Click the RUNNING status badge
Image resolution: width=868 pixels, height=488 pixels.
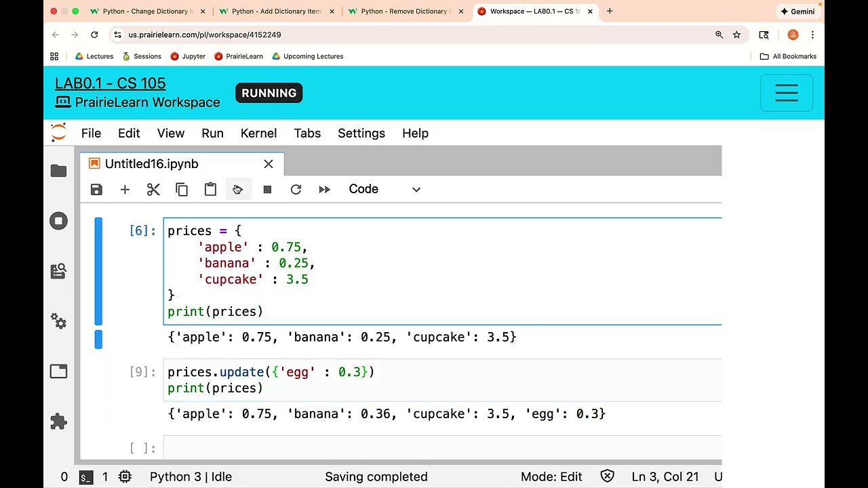pyautogui.click(x=269, y=93)
